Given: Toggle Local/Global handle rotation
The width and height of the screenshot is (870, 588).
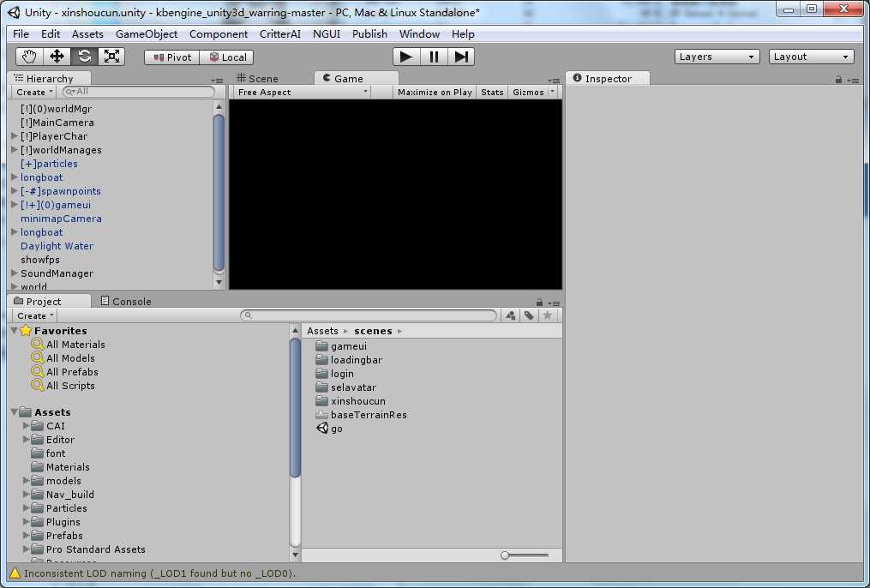Looking at the screenshot, I should coord(227,57).
